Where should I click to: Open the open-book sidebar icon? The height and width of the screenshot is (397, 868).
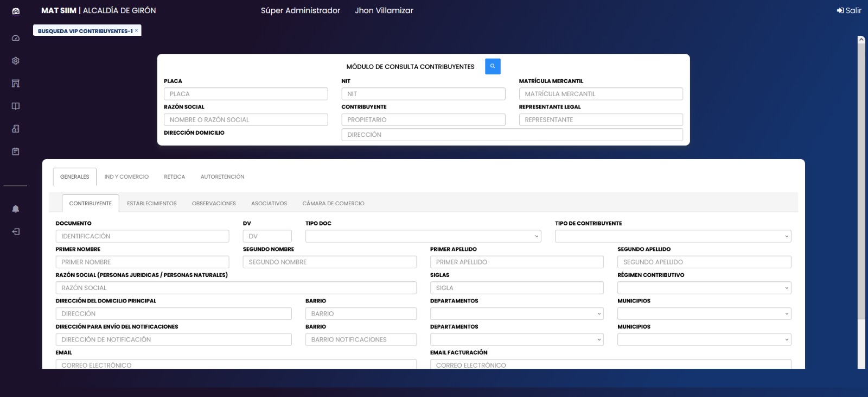(16, 106)
